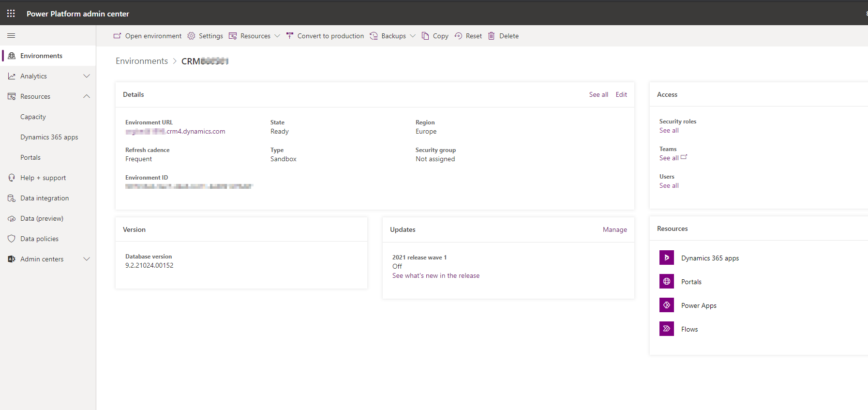Open Data policies page

39,239
